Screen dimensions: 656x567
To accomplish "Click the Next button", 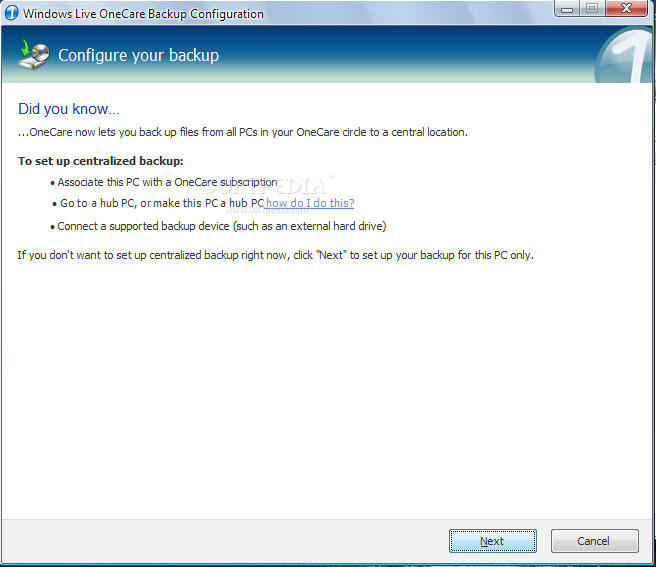I will [492, 541].
